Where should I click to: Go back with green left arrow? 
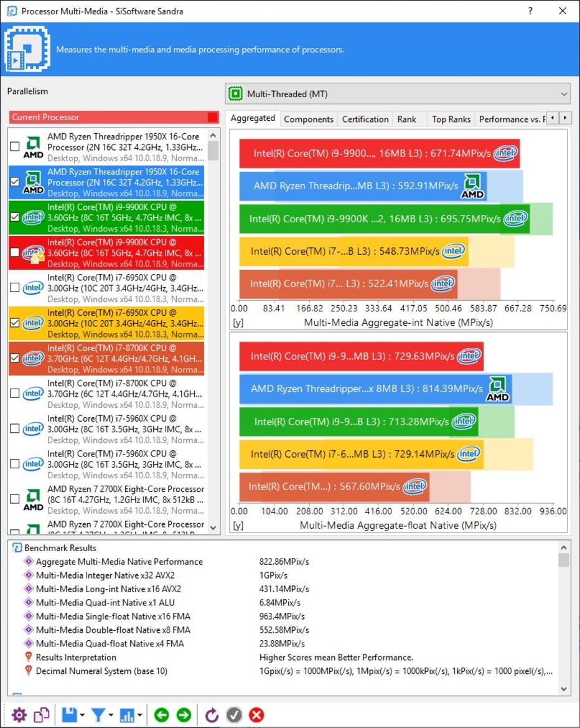[161, 714]
